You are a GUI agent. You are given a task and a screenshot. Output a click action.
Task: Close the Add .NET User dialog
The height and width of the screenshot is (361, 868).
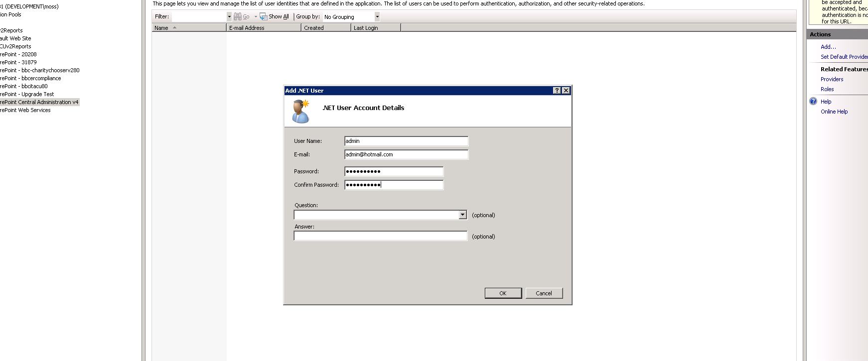pyautogui.click(x=566, y=91)
